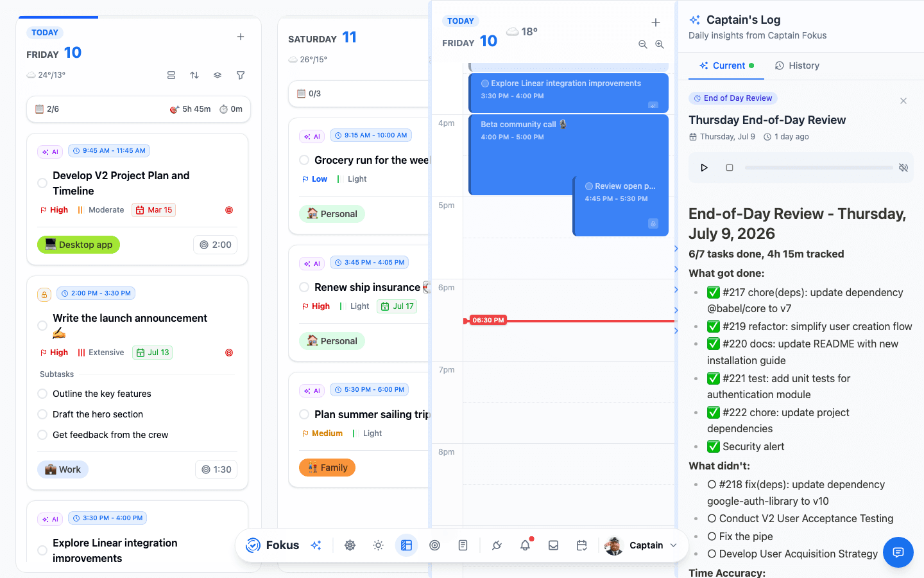This screenshot has width=924, height=578.
Task: Mark Renew ship insurance complete
Action: tap(304, 287)
